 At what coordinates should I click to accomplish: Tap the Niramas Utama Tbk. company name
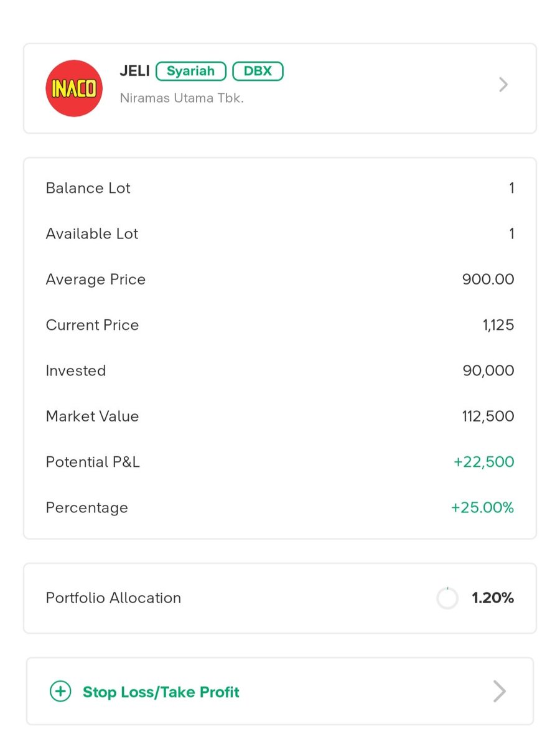click(182, 98)
